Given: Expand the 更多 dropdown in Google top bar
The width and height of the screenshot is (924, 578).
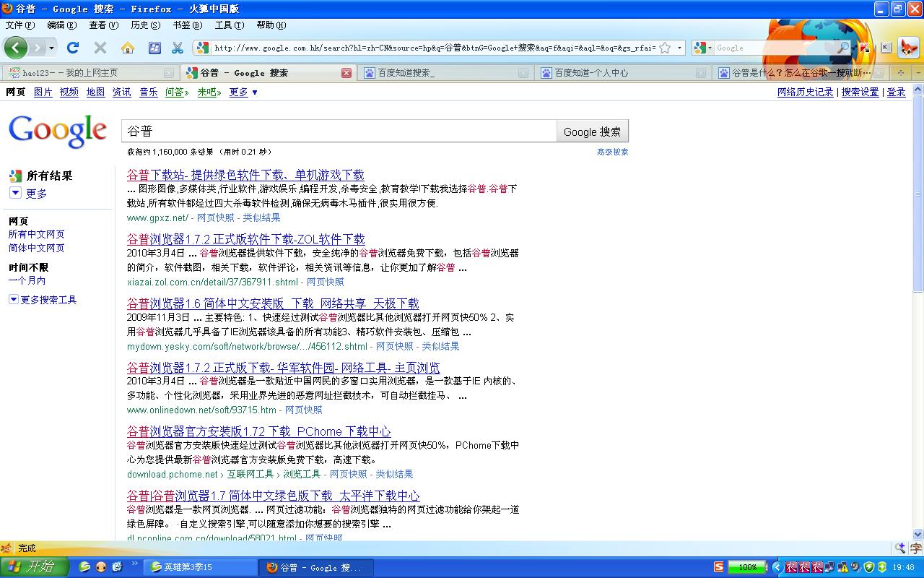Looking at the screenshot, I should pos(243,92).
